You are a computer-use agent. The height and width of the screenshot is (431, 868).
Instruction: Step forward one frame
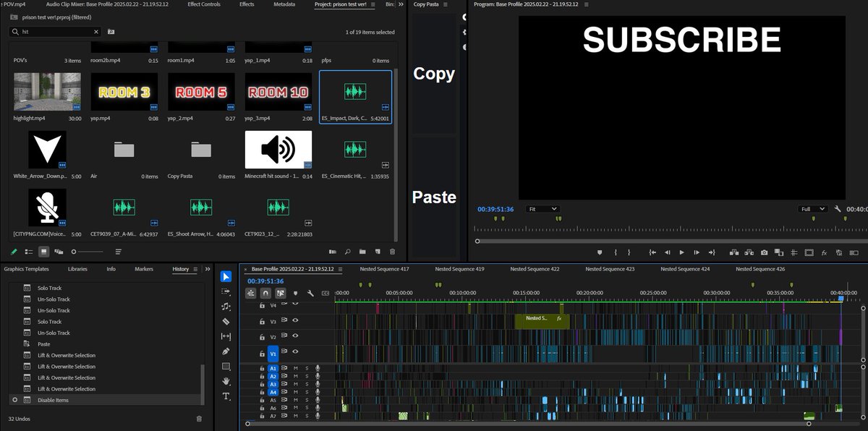tap(696, 252)
